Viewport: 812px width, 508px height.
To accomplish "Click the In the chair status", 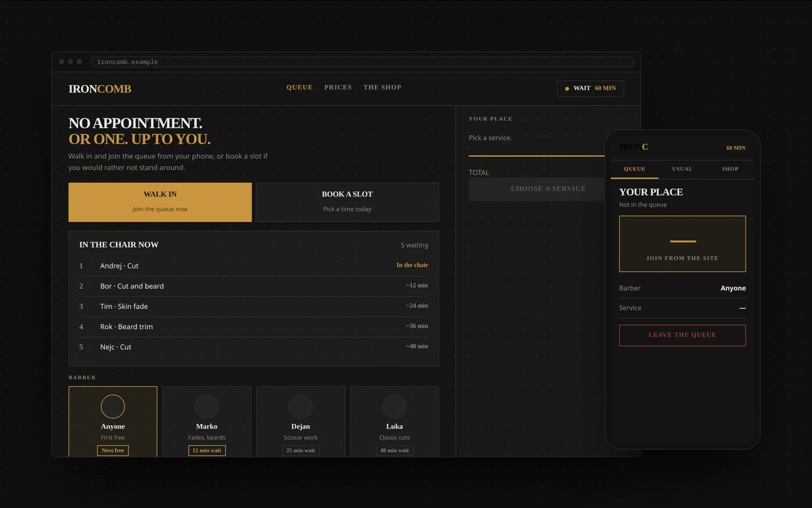I will pyautogui.click(x=412, y=265).
